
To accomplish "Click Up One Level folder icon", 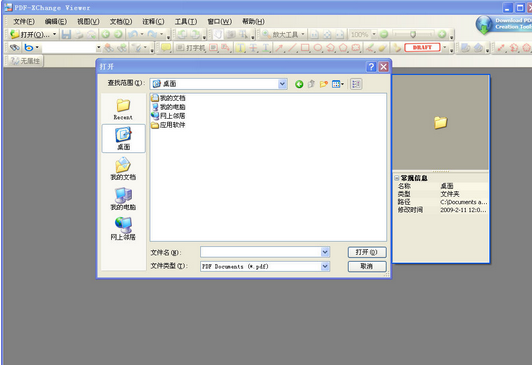I will (x=311, y=84).
